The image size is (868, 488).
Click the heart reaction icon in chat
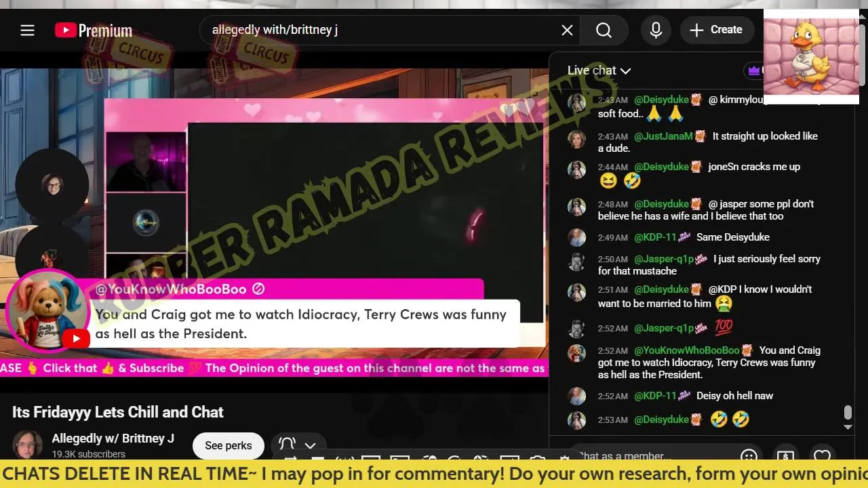point(822,456)
